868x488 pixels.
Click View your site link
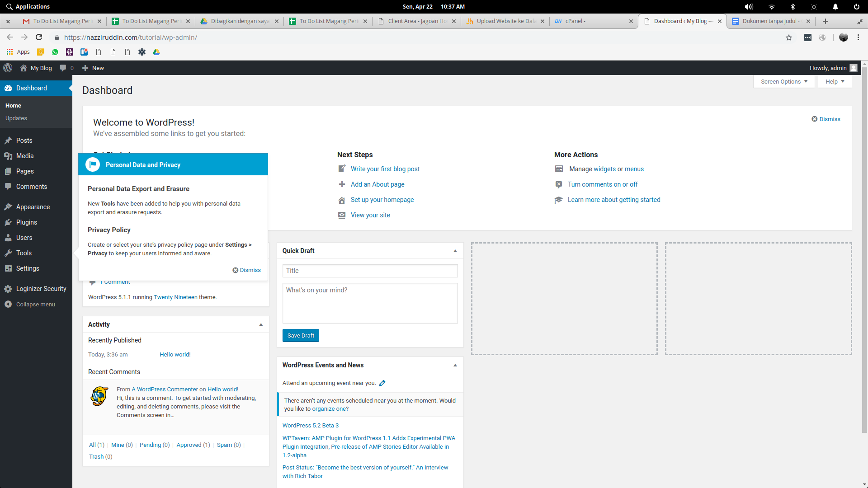[370, 215]
